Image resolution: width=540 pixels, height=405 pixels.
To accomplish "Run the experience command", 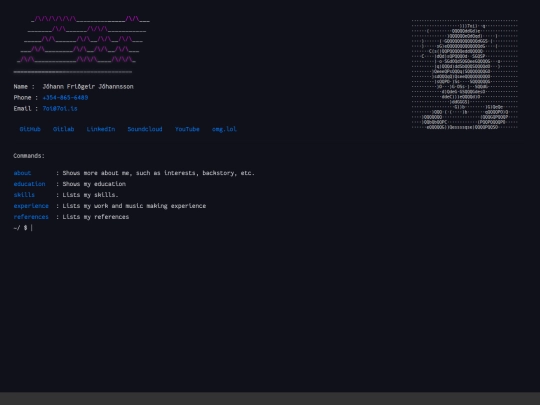I will (x=31, y=206).
